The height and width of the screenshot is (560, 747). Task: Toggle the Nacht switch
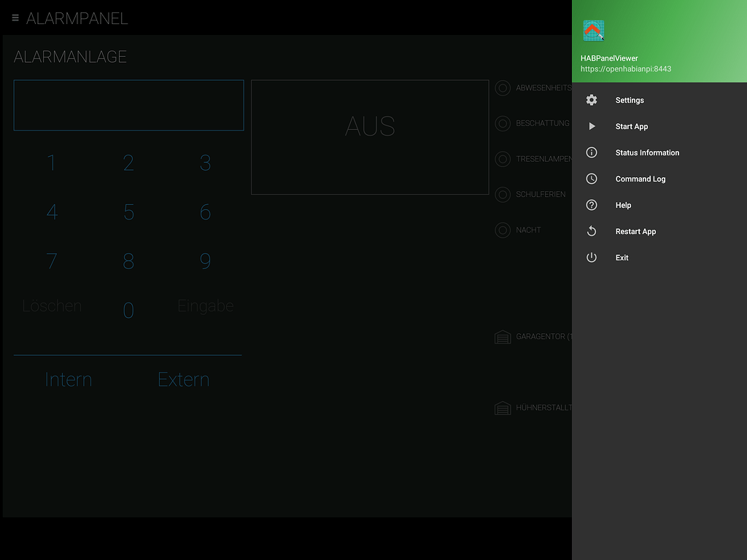(503, 230)
